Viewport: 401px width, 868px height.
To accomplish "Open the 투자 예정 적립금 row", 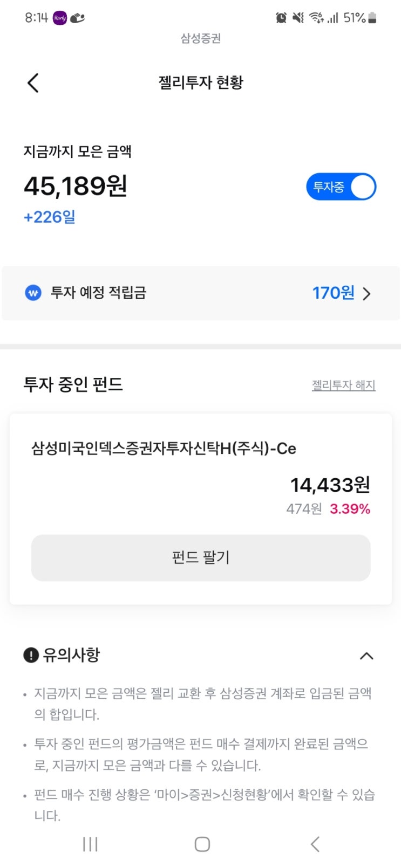I will [x=200, y=293].
